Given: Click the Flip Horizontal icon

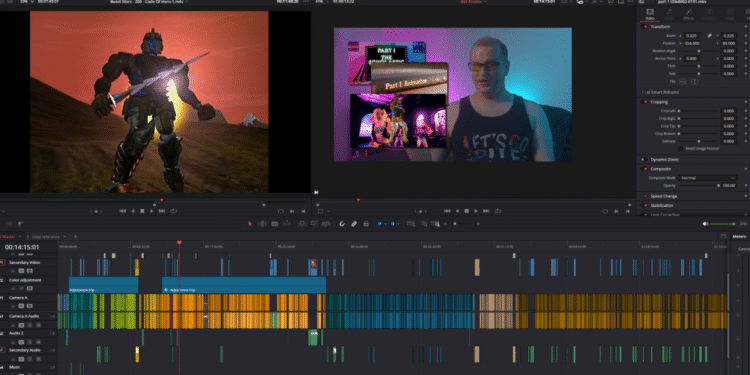Looking at the screenshot, I should pyautogui.click(x=683, y=82).
